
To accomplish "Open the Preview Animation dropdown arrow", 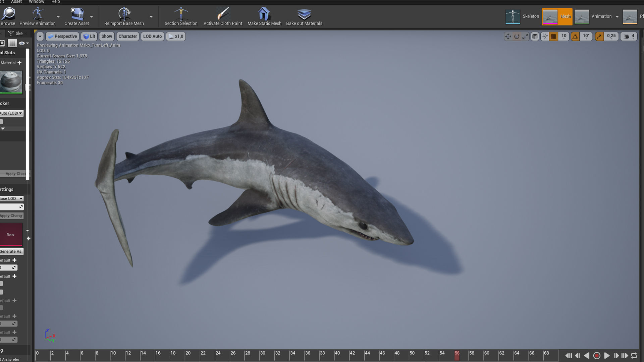I will [58, 17].
